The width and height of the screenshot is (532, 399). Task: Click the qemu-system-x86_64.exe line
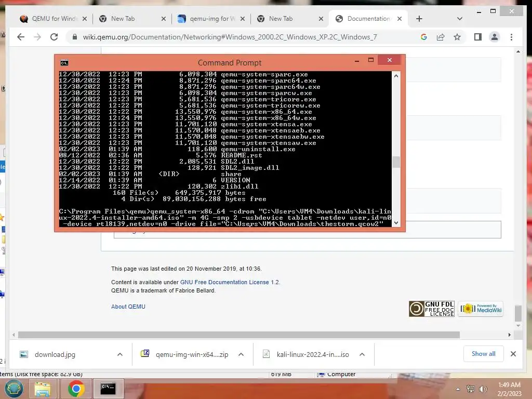point(185,112)
